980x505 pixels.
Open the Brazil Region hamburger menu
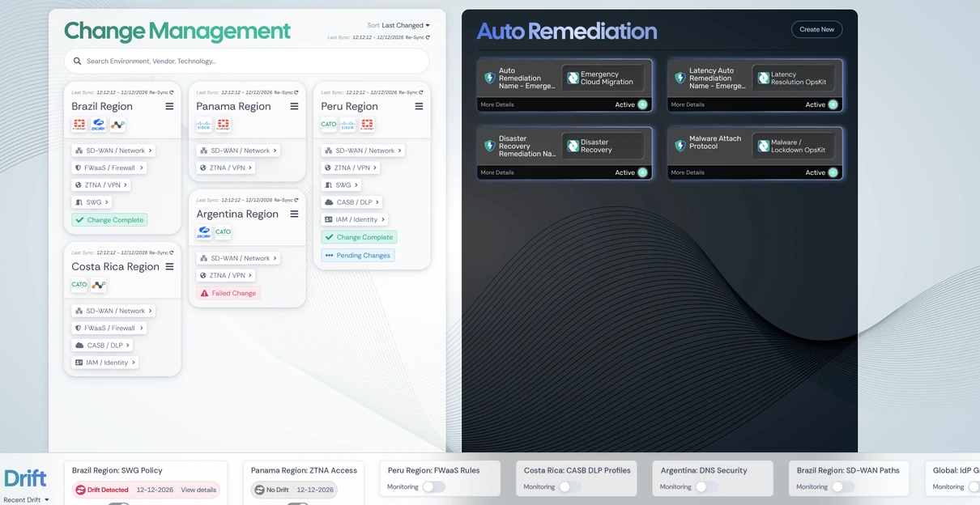click(169, 106)
